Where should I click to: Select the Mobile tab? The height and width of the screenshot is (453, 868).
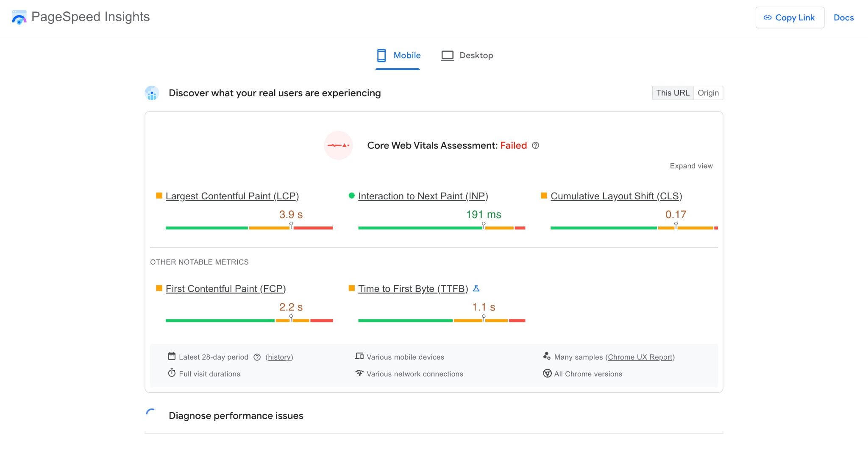398,56
